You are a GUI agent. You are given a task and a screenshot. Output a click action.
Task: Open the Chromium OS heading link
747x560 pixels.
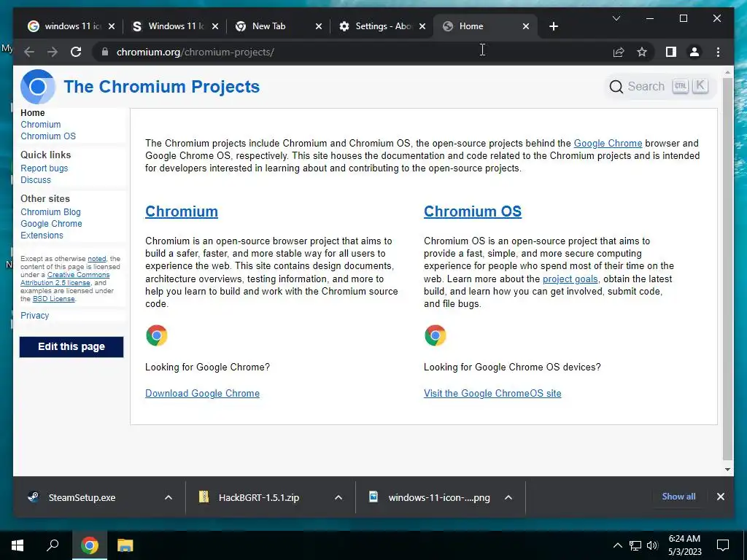coord(473,211)
